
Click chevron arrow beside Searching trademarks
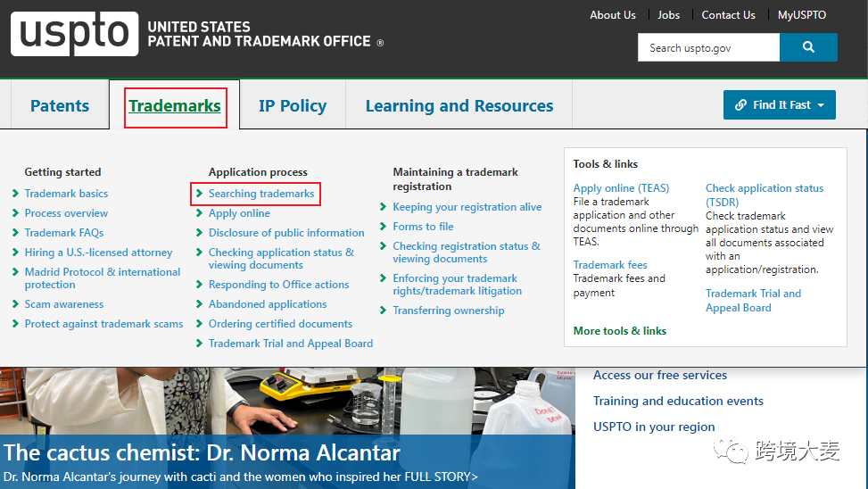[x=199, y=194]
